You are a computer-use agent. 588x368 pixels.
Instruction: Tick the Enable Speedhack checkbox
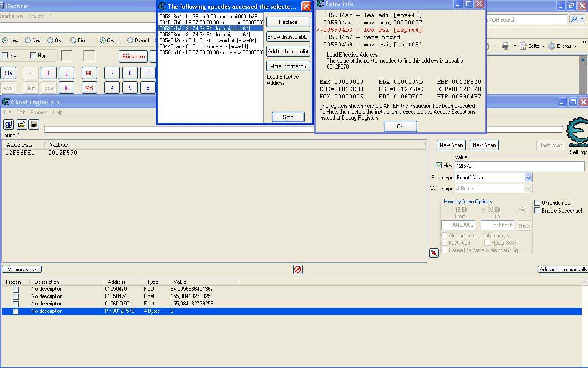[x=537, y=211]
